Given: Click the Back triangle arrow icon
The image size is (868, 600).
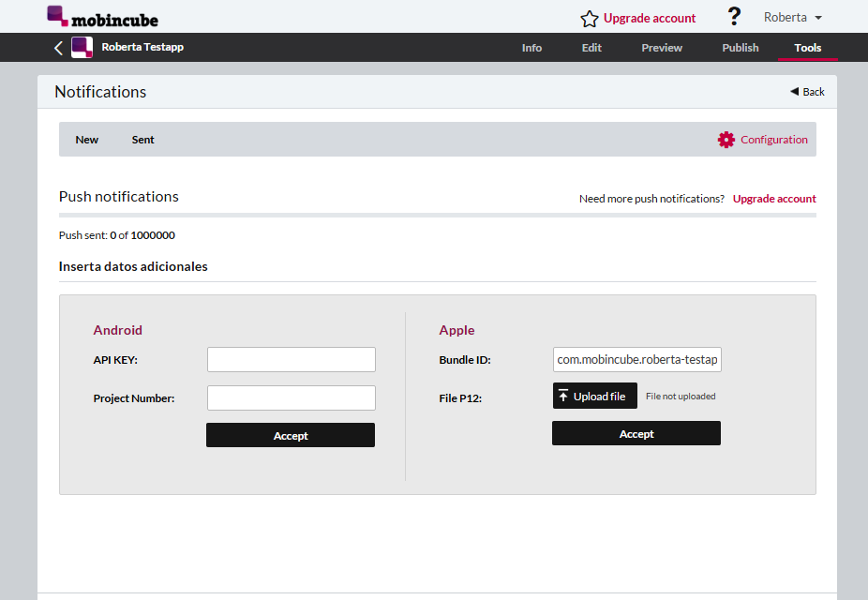Looking at the screenshot, I should point(794,91).
